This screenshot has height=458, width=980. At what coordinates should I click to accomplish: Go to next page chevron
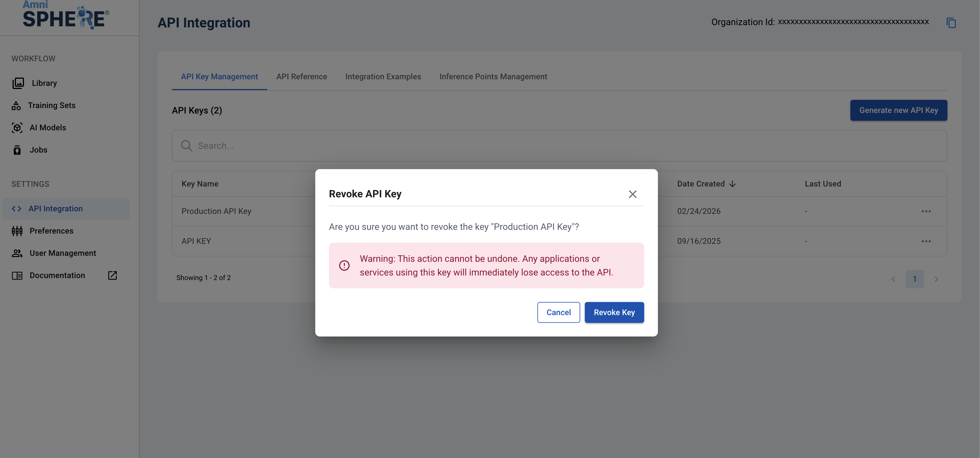point(936,279)
